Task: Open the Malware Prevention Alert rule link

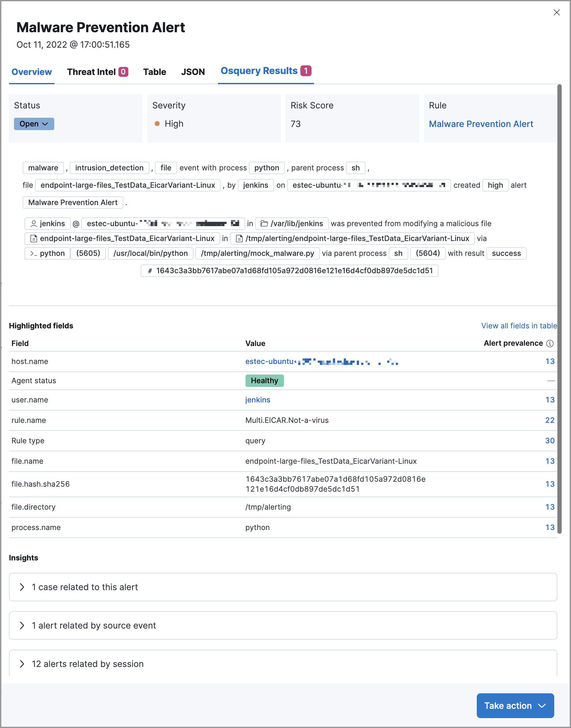Action: pos(481,124)
